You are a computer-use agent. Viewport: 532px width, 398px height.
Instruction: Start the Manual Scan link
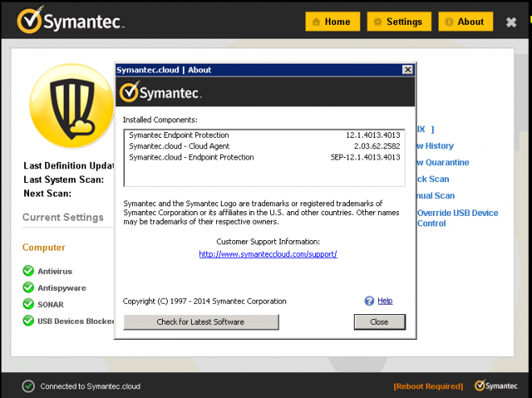(x=436, y=196)
